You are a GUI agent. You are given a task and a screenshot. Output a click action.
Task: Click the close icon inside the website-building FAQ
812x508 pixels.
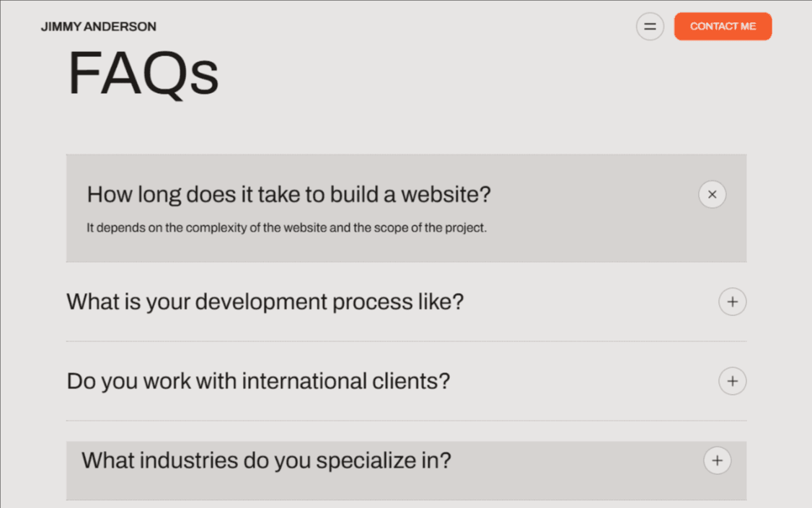(x=712, y=195)
